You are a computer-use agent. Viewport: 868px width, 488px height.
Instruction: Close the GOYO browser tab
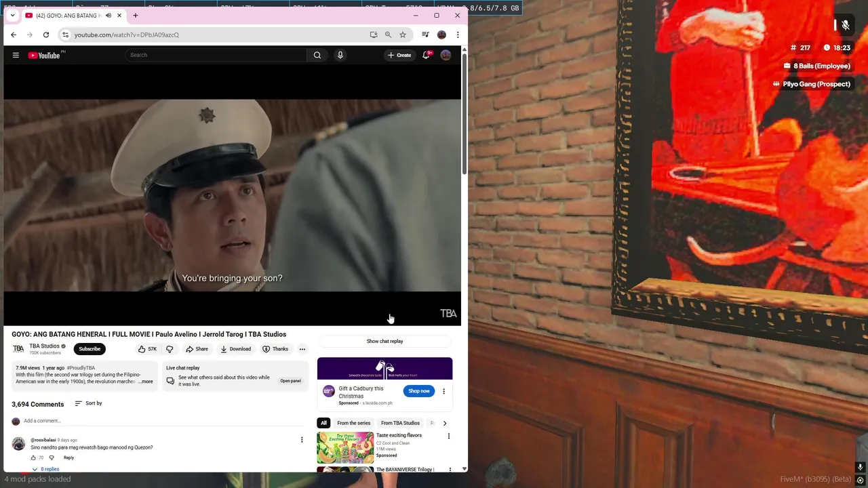119,16
